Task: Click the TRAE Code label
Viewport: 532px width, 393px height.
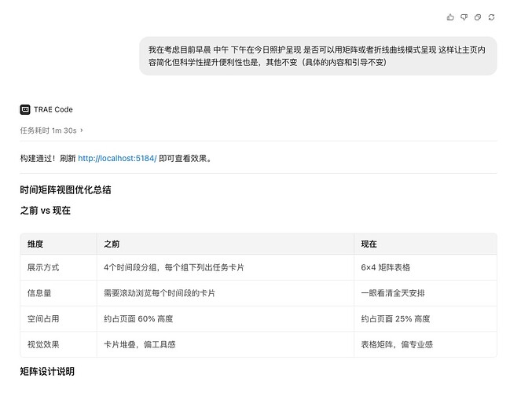Action: [53, 109]
